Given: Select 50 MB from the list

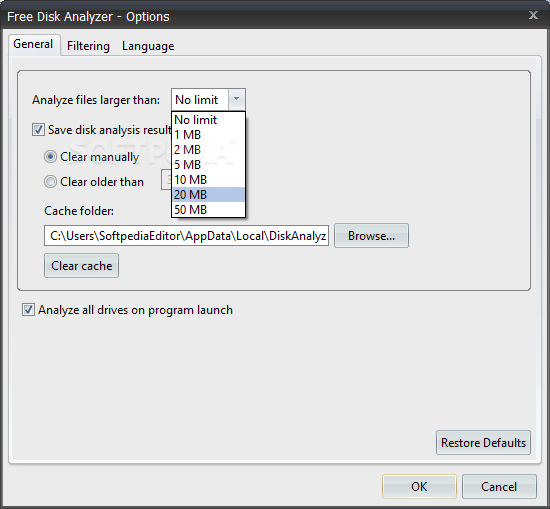Looking at the screenshot, I should point(208,210).
